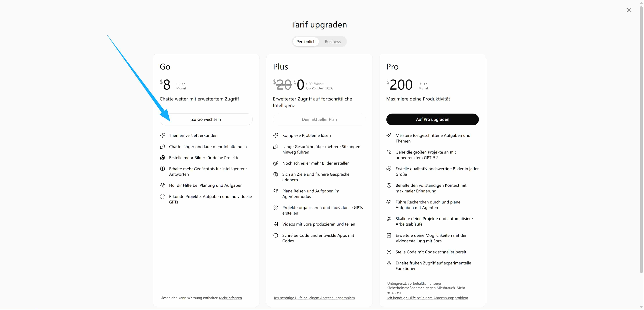The width and height of the screenshot is (644, 310).
Task: Open 'Mehr erfahren' link about Go plan ads
Action: pos(230,298)
